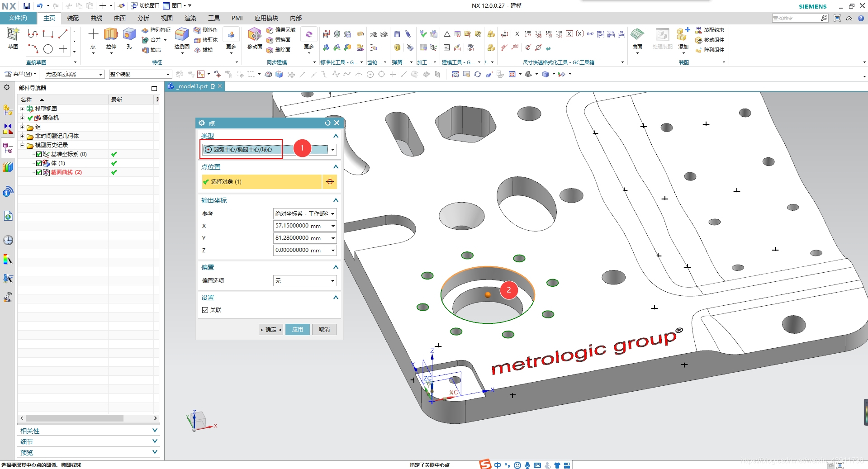The image size is (868, 469).
Task: Open the 类型 point type dropdown
Action: [x=333, y=150]
